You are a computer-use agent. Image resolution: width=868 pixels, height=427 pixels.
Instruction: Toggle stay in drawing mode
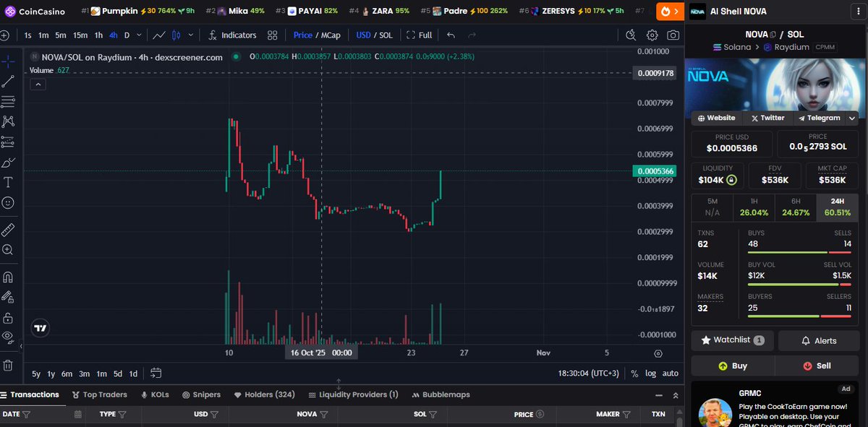tap(8, 297)
